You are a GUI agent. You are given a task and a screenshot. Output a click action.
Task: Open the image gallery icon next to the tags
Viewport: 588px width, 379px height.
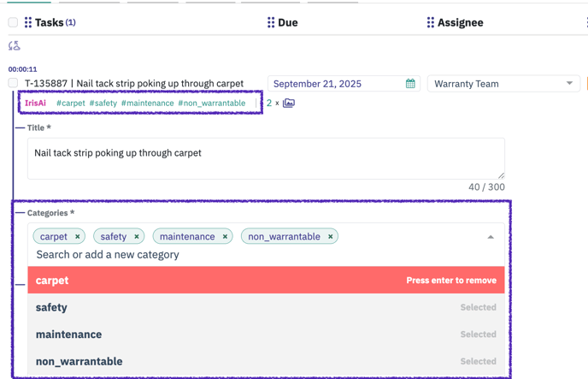288,103
